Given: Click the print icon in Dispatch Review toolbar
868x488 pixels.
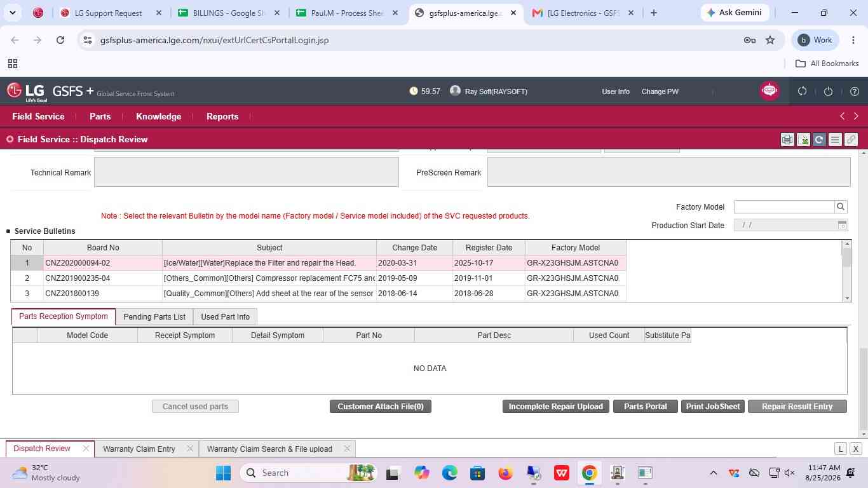Looking at the screenshot, I should [x=787, y=140].
